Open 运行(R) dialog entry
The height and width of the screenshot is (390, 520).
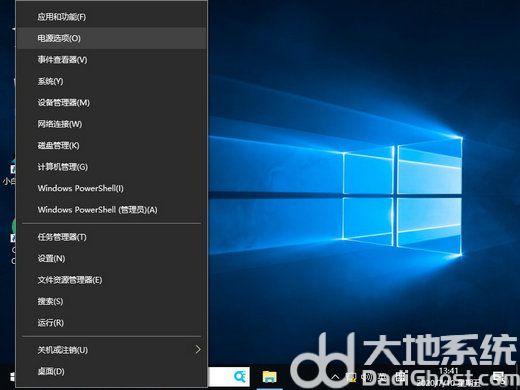(112, 323)
